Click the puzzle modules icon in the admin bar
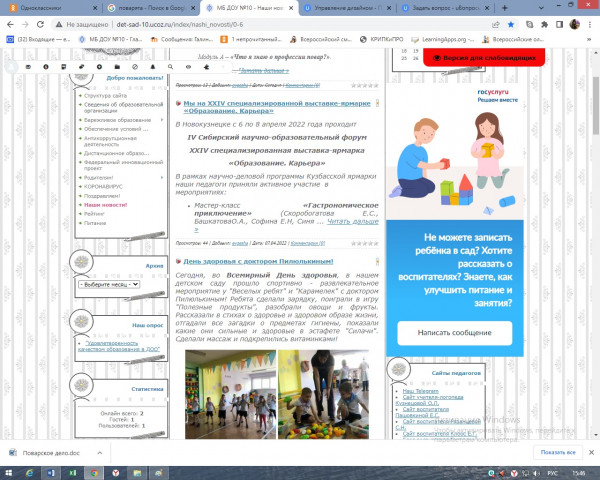The image size is (600, 480). [x=206, y=67]
